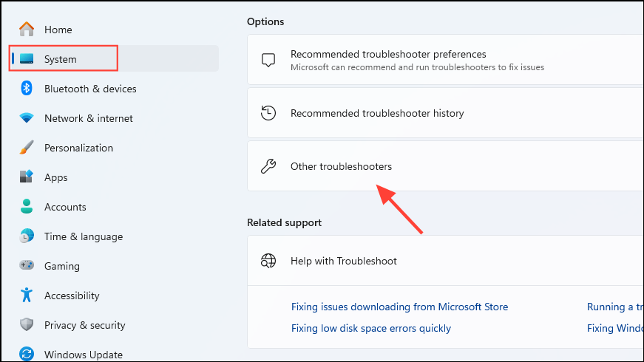The image size is (644, 362).
Task: Open Recommended troubleshooter history
Action: click(x=445, y=113)
